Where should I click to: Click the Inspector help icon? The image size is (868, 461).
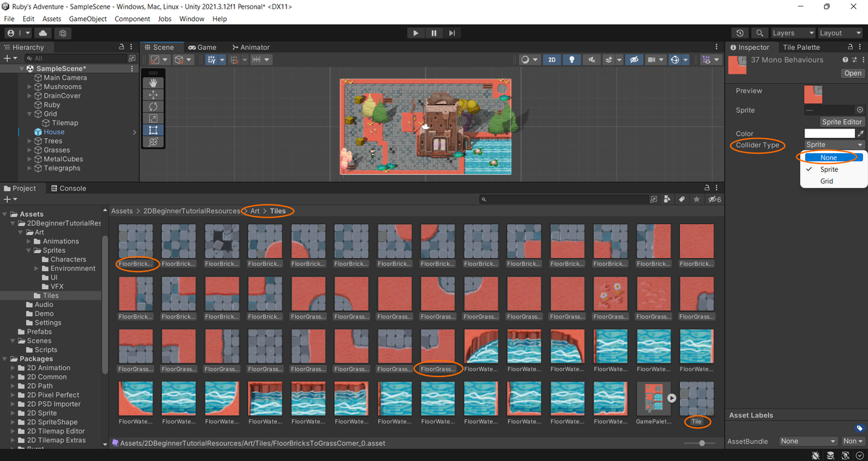(x=845, y=60)
